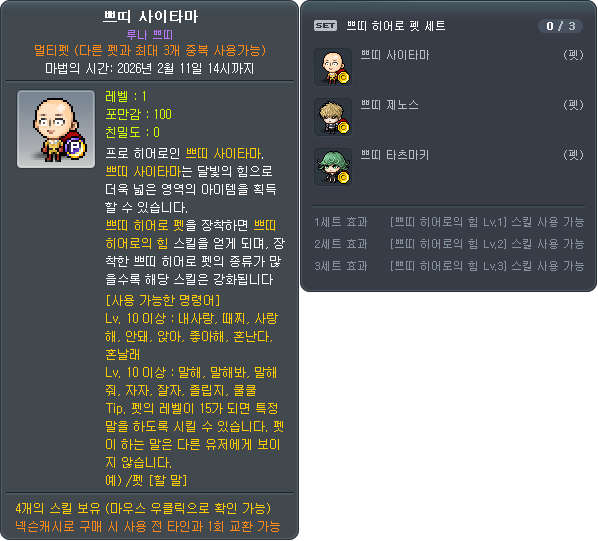
Task: Click the 넥슨캐시로 구매 exchange notice
Action: 148,527
